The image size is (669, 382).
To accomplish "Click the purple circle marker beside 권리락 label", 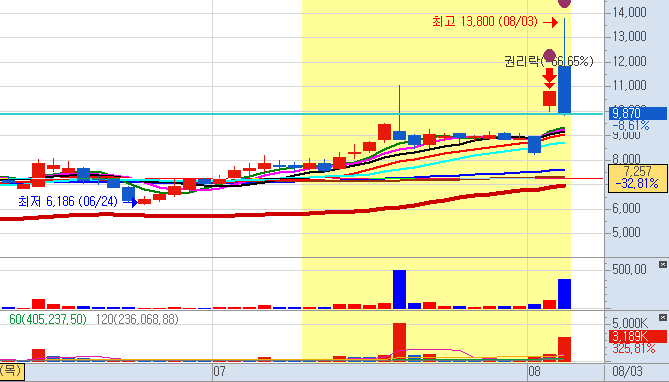I will point(550,55).
